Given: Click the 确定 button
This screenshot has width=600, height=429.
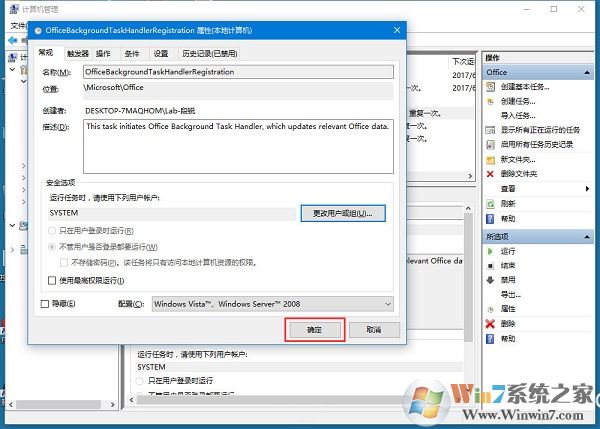Looking at the screenshot, I should [x=315, y=330].
